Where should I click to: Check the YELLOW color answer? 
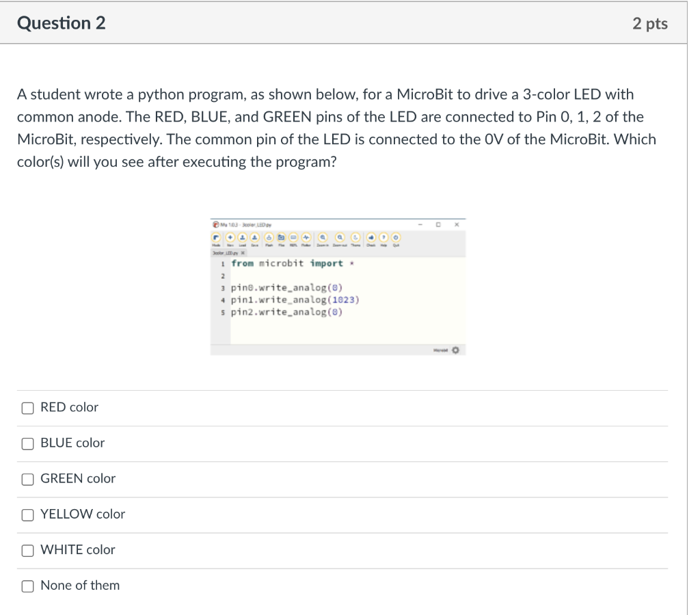click(28, 515)
